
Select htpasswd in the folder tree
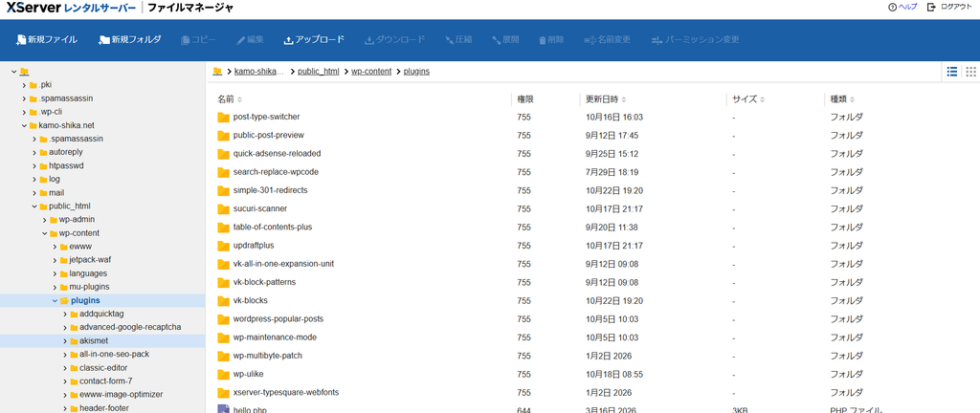click(66, 166)
